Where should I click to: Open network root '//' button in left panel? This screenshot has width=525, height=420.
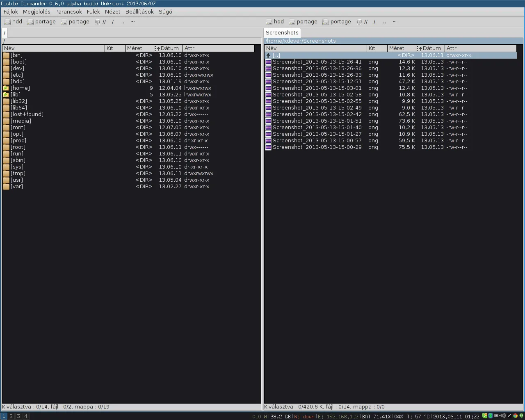[x=100, y=22]
